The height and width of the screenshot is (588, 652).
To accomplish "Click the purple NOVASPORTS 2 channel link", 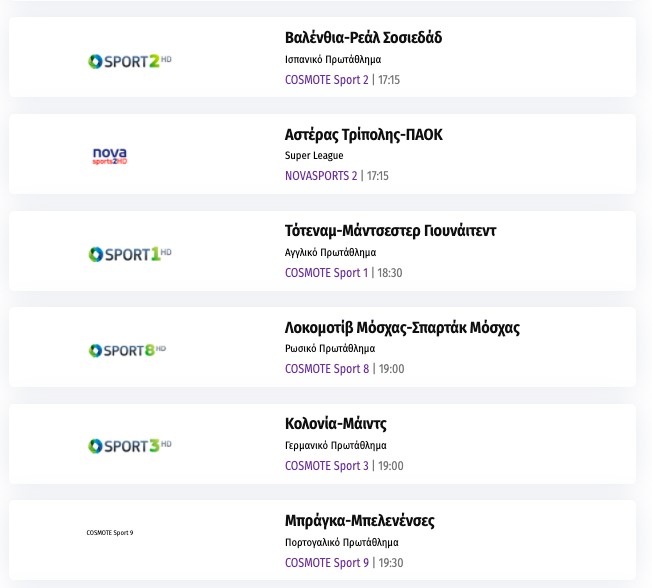I will (321, 176).
